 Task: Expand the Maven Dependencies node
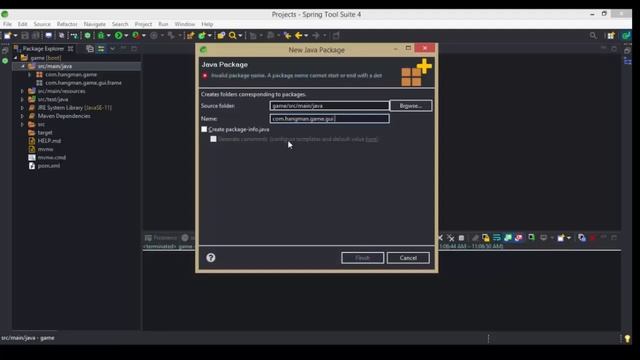(x=22, y=116)
